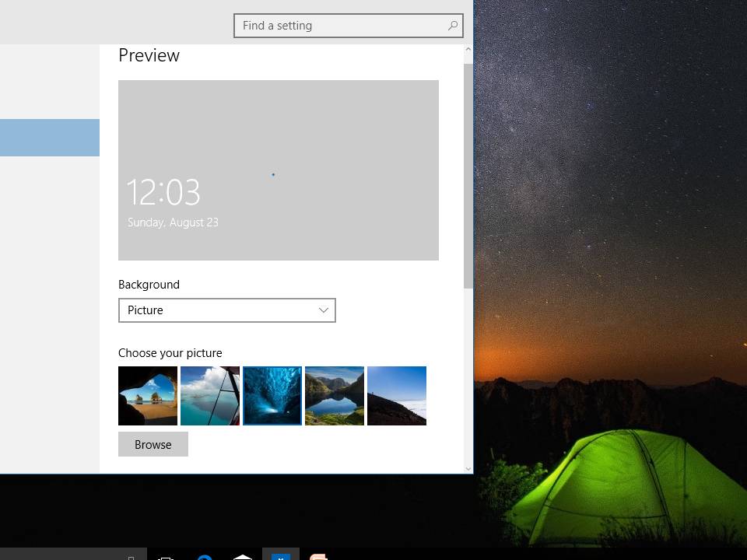Click the scroll down arrow in Settings
The height and width of the screenshot is (560, 747).
tap(468, 468)
